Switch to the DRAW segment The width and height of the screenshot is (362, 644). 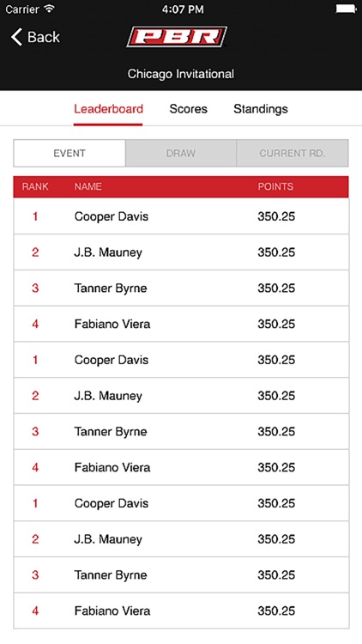[x=181, y=153]
